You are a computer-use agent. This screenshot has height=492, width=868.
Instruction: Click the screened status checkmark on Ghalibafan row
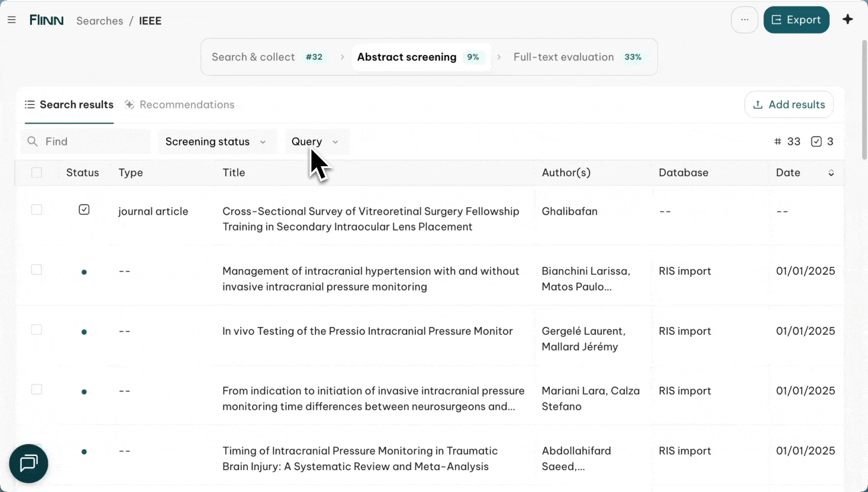[84, 210]
